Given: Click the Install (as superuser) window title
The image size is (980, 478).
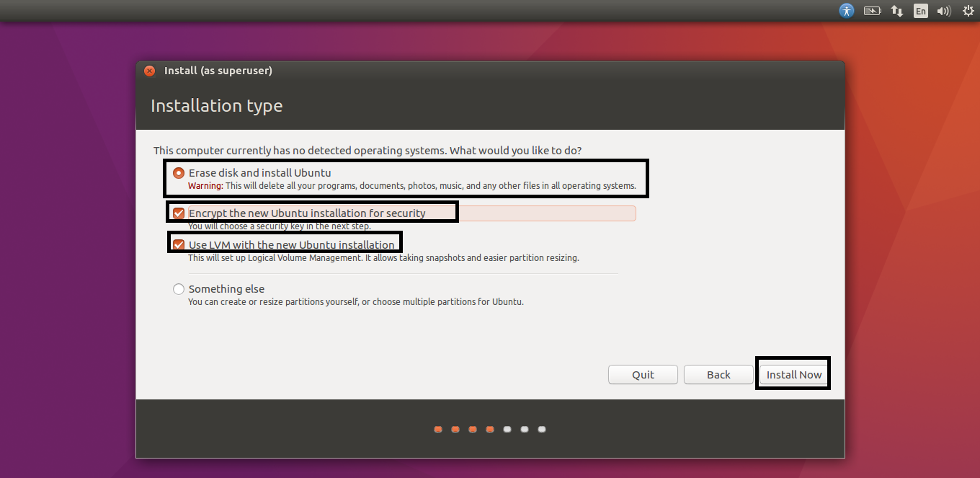Looking at the screenshot, I should 218,71.
